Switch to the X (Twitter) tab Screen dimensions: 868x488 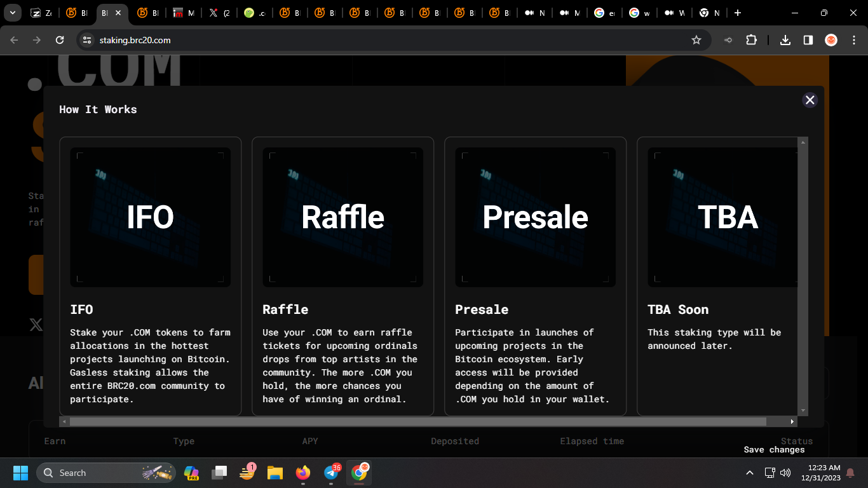click(219, 13)
